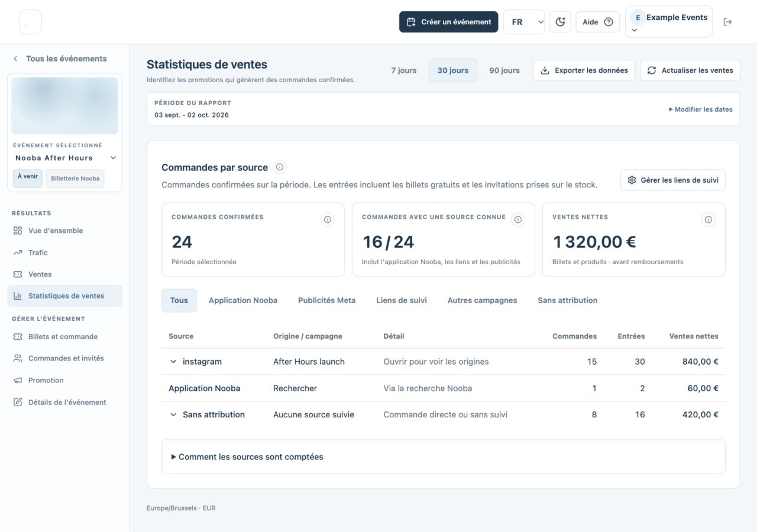
Task: Click Créer un événement button
Action: [449, 22]
